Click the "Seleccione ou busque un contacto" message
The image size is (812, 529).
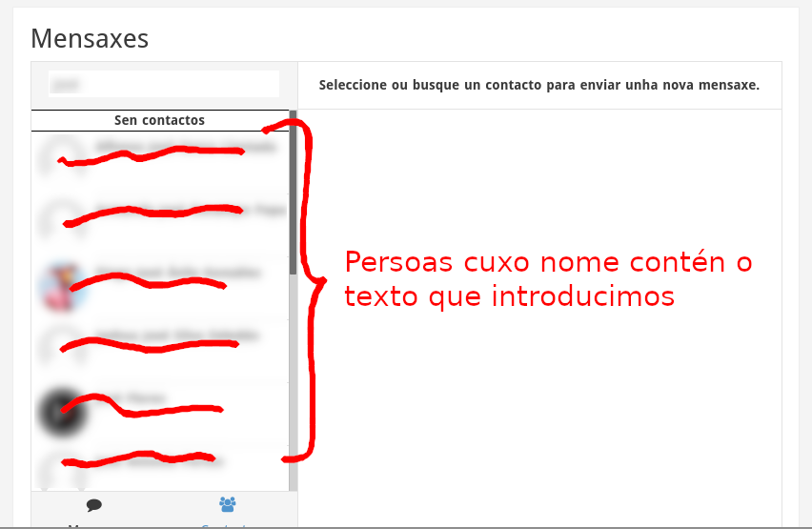538,85
